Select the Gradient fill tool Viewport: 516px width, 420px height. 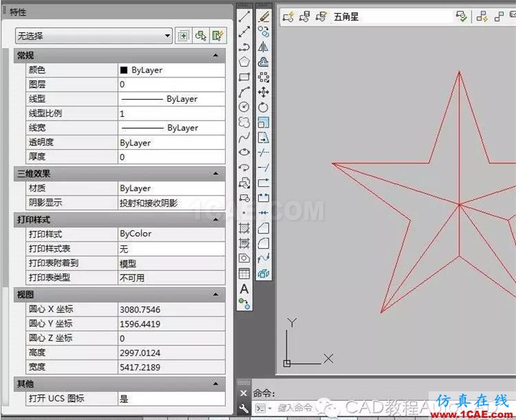pos(244,243)
